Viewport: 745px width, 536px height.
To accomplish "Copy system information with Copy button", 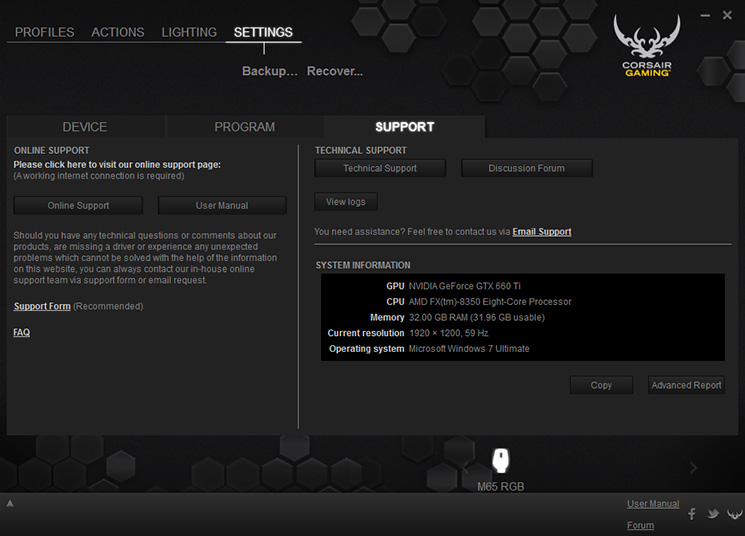I will [x=601, y=385].
